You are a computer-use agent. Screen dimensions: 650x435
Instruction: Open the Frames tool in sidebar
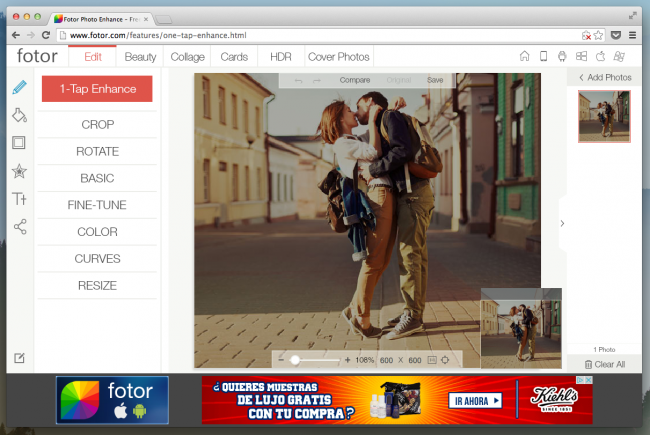[19, 143]
